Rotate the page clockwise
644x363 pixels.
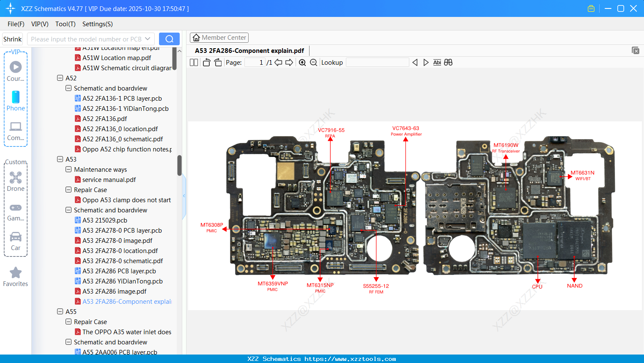[218, 63]
